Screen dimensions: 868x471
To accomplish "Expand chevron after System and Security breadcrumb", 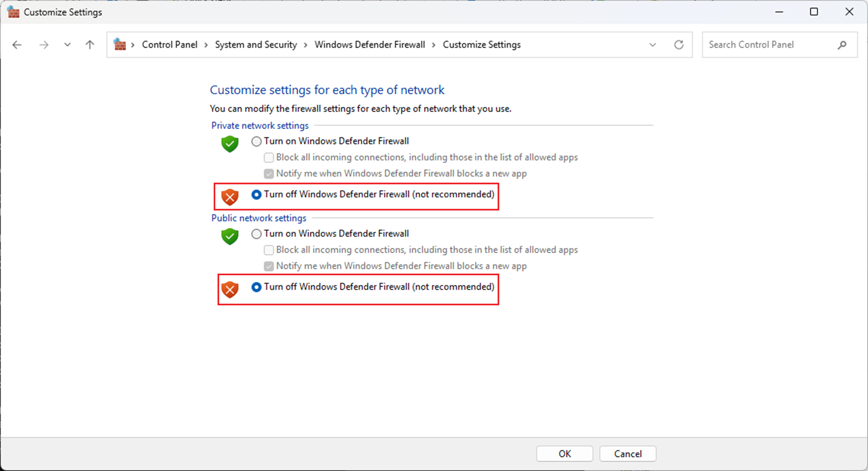I will (306, 45).
